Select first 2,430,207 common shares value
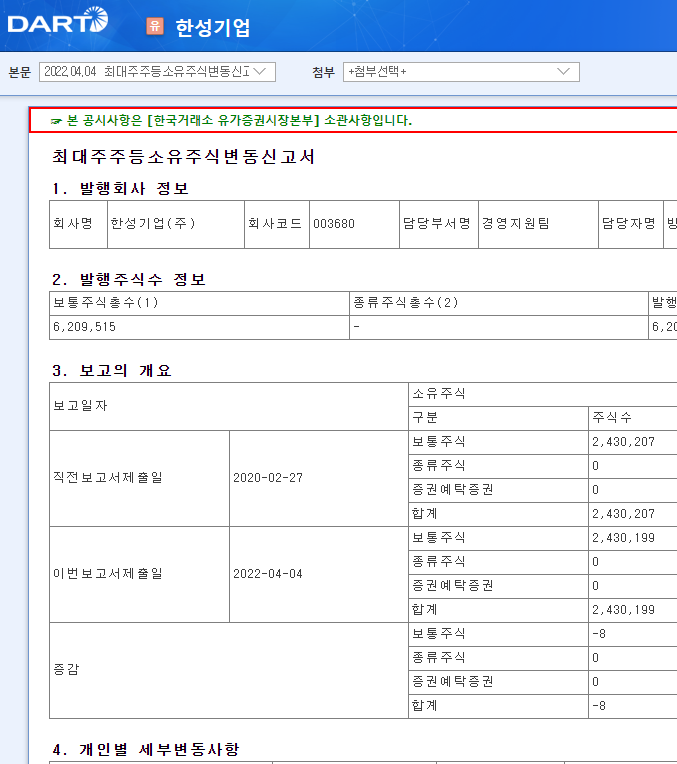677x764 pixels. click(623, 442)
